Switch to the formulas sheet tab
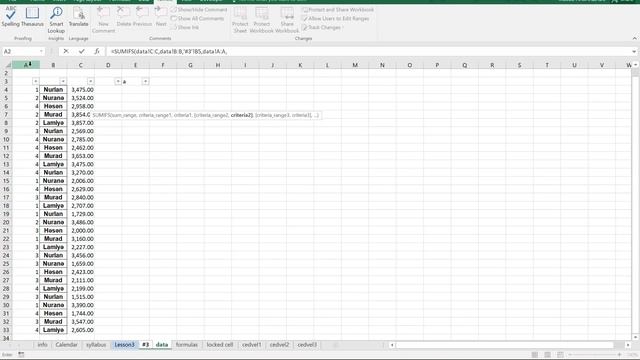This screenshot has width=640, height=360. pos(187,344)
